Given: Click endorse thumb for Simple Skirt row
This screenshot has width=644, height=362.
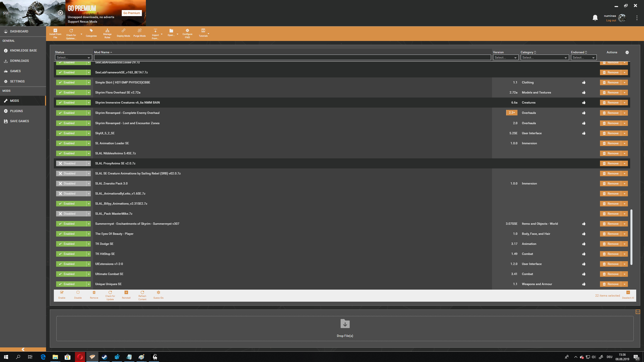Looking at the screenshot, I should point(584,82).
